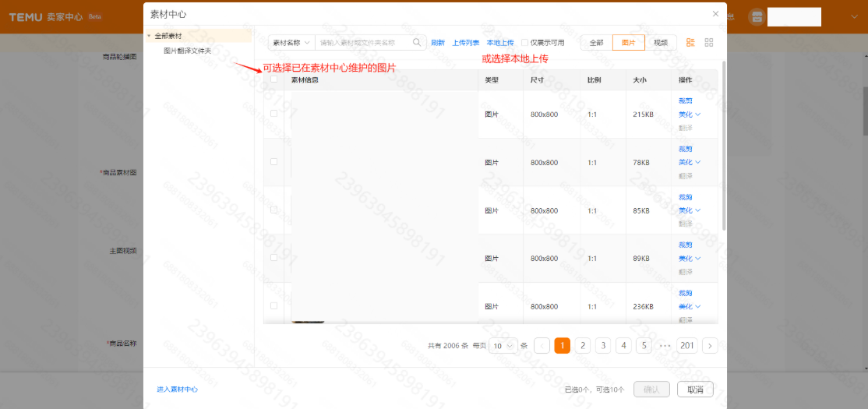Select the checkbox for the 78KB image row

(x=273, y=161)
